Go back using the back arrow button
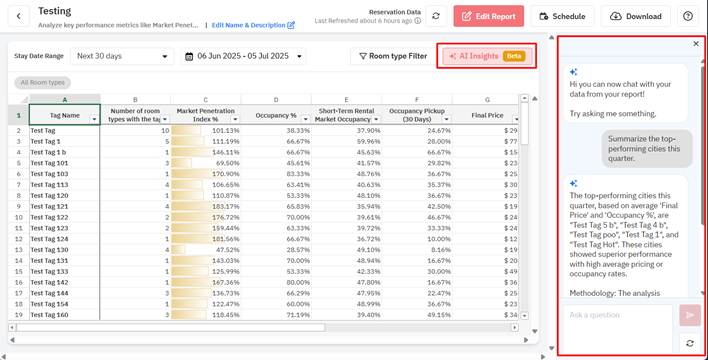The width and height of the screenshot is (708, 360). pyautogui.click(x=19, y=16)
